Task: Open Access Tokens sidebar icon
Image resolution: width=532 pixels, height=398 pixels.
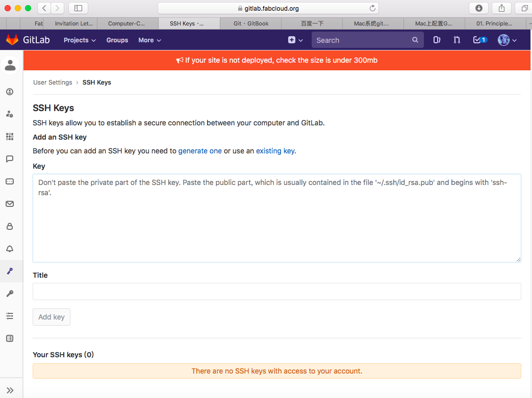Action: [x=10, y=181]
